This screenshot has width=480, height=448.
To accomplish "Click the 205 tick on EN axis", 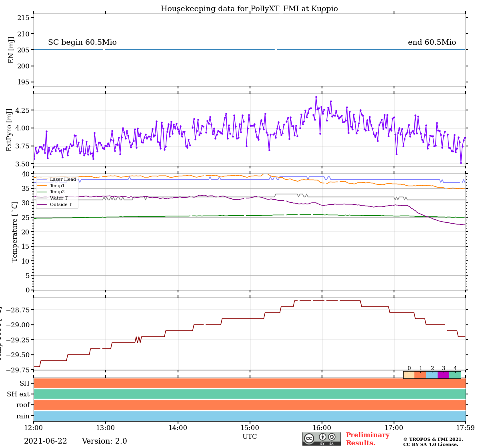I will pos(23,50).
